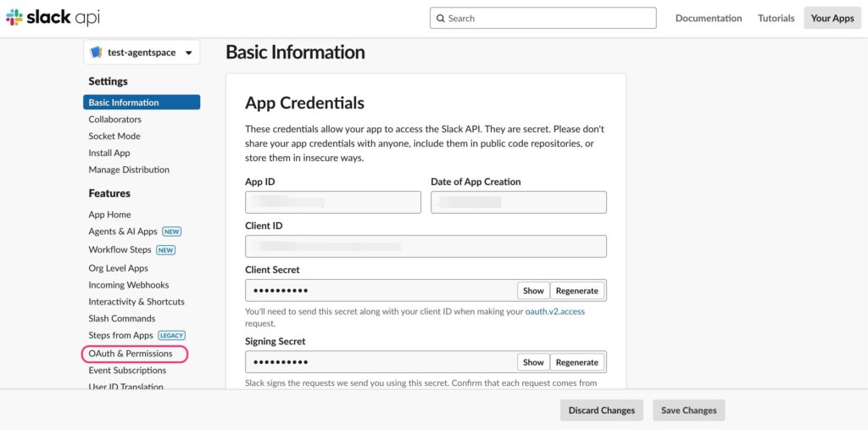The width and height of the screenshot is (868, 430).
Task: Click the search magnifier icon
Action: [x=441, y=19]
